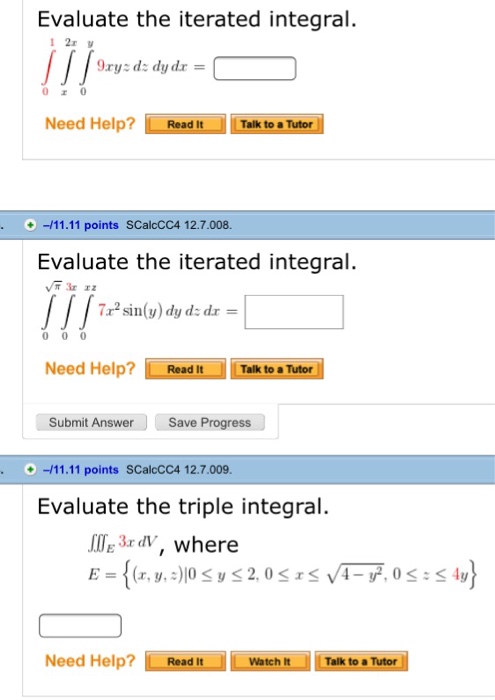Viewport: 495px width, 700px height.
Task: Click the answer box for the 7x² sin(y) integral
Action: [x=294, y=312]
